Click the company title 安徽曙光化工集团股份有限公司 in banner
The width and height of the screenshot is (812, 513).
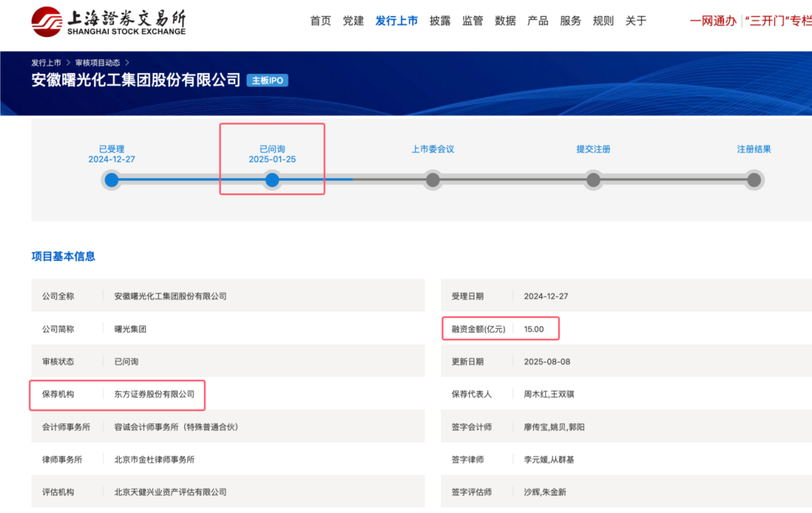click(135, 80)
